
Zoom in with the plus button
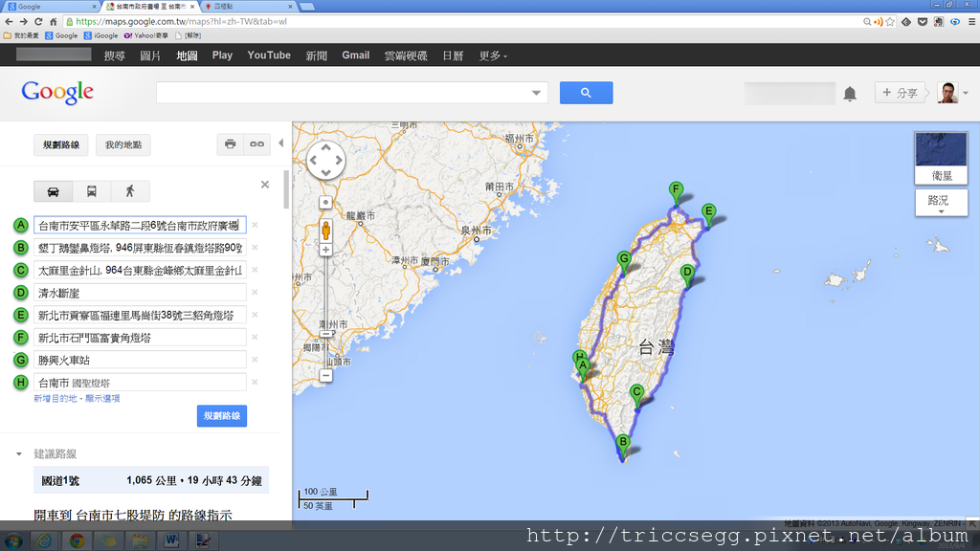tap(325, 250)
